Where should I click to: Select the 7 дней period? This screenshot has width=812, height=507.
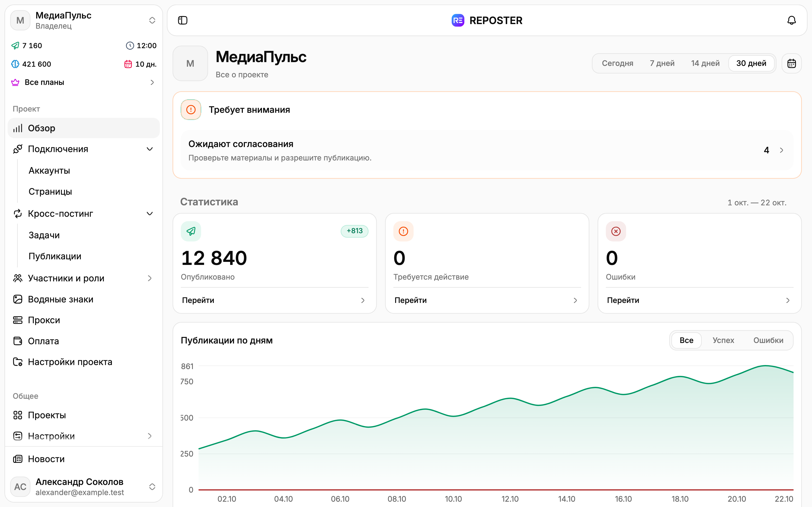click(x=662, y=63)
